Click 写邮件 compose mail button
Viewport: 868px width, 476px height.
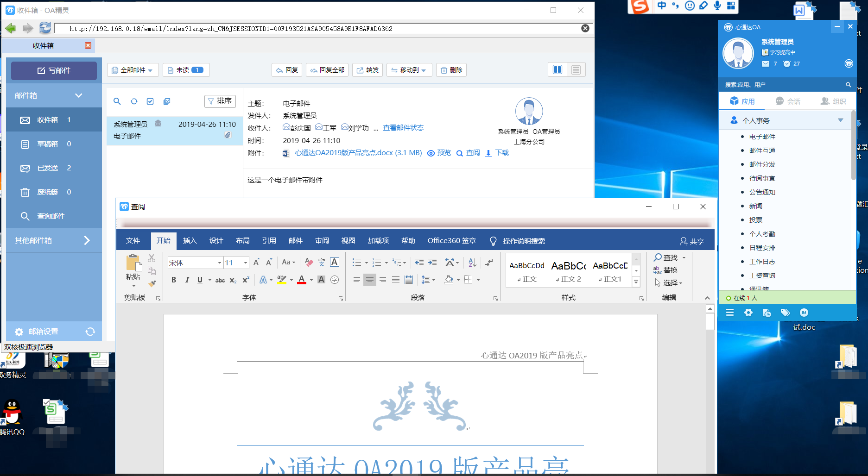(54, 70)
